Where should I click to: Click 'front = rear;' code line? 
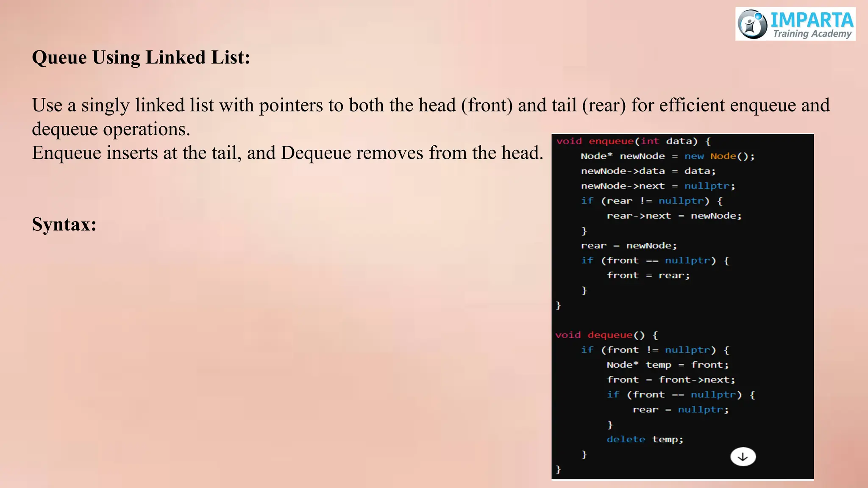coord(648,275)
